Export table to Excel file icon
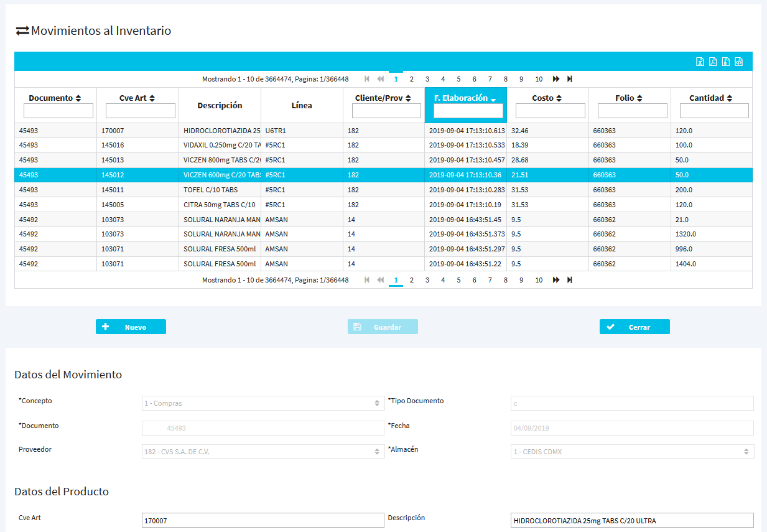 (700, 62)
